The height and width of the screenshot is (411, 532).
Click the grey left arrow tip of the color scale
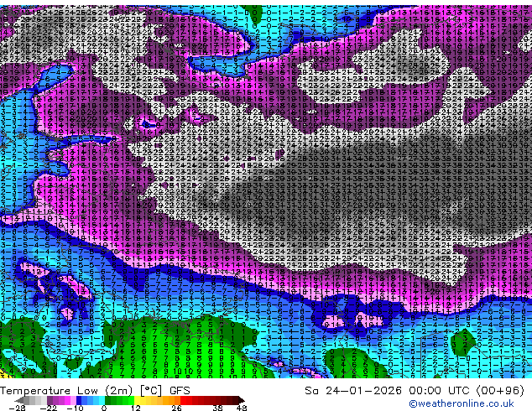[x=19, y=400]
